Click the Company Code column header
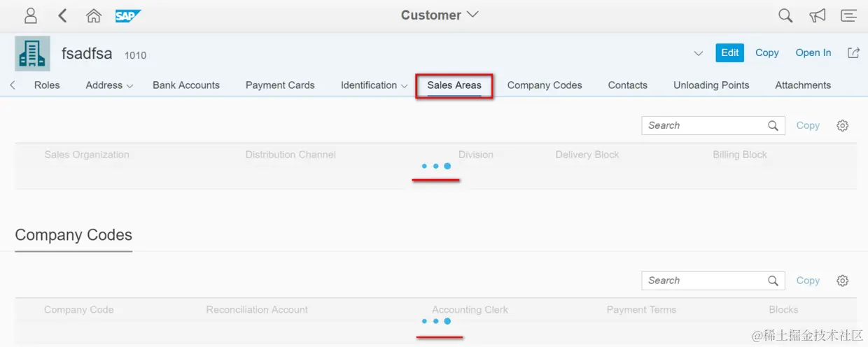The height and width of the screenshot is (347, 868). tap(78, 310)
